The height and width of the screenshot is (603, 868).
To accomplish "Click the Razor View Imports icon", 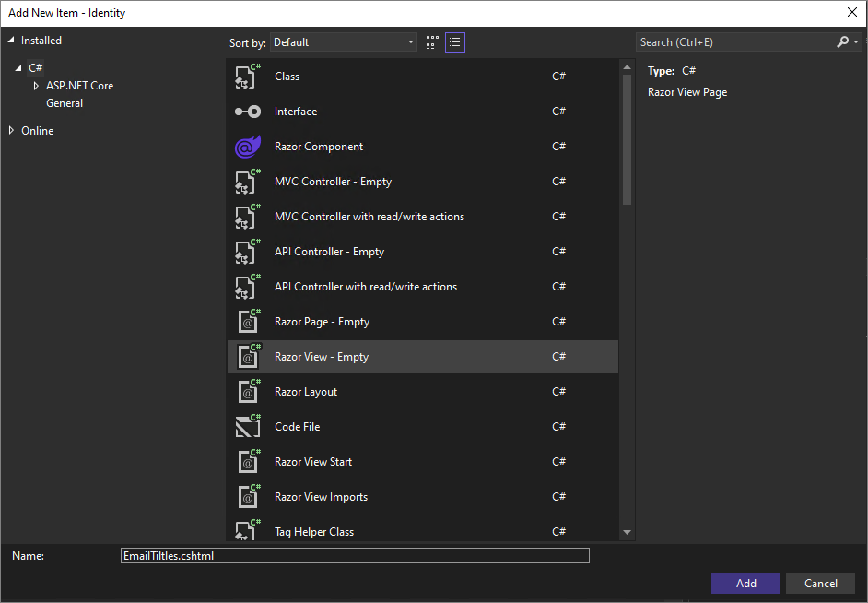I will (248, 497).
